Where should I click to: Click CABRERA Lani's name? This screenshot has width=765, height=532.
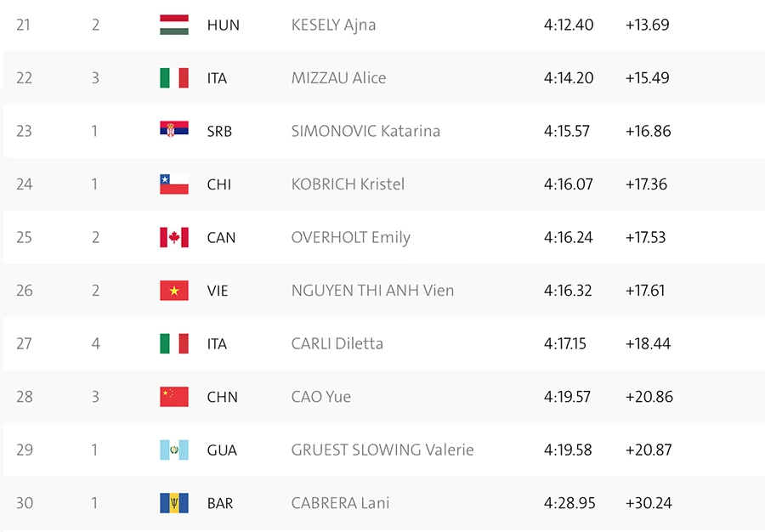[x=340, y=503]
